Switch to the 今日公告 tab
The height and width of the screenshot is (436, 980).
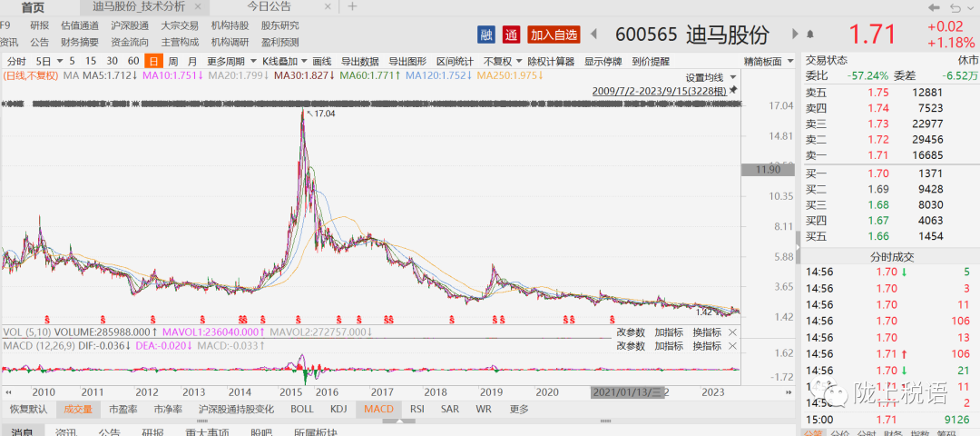(x=269, y=7)
